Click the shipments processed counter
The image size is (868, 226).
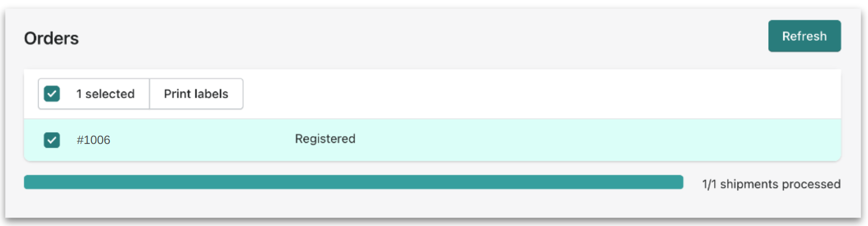click(x=771, y=184)
